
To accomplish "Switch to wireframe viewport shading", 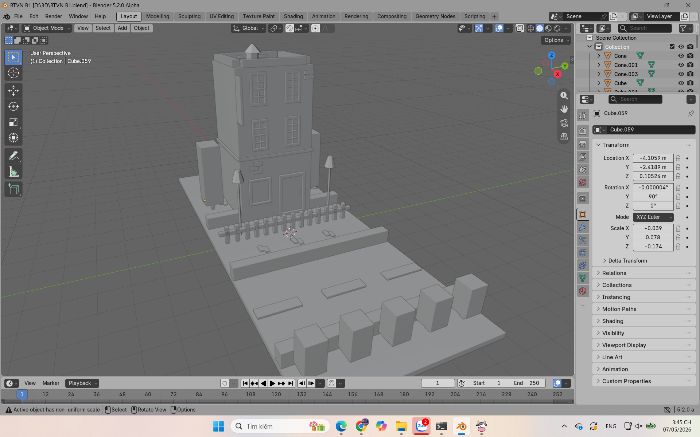I will [531, 28].
